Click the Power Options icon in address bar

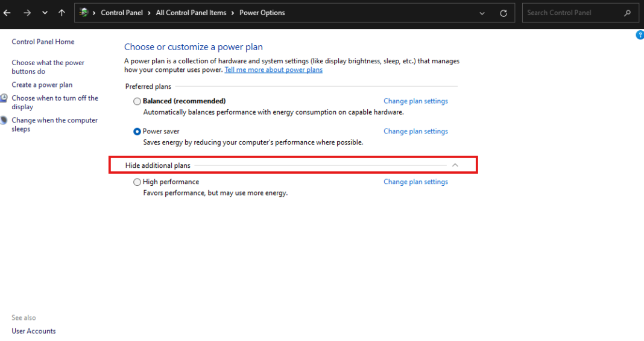84,13
